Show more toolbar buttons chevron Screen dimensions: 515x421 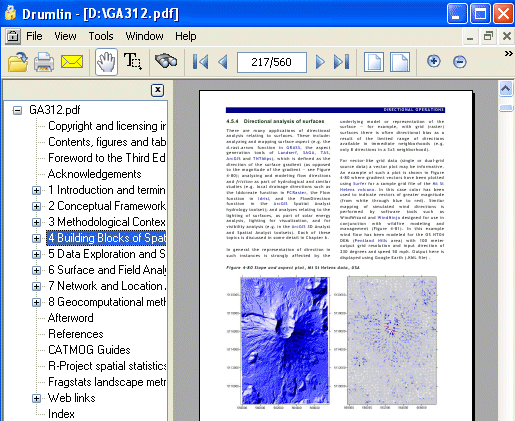point(508,54)
